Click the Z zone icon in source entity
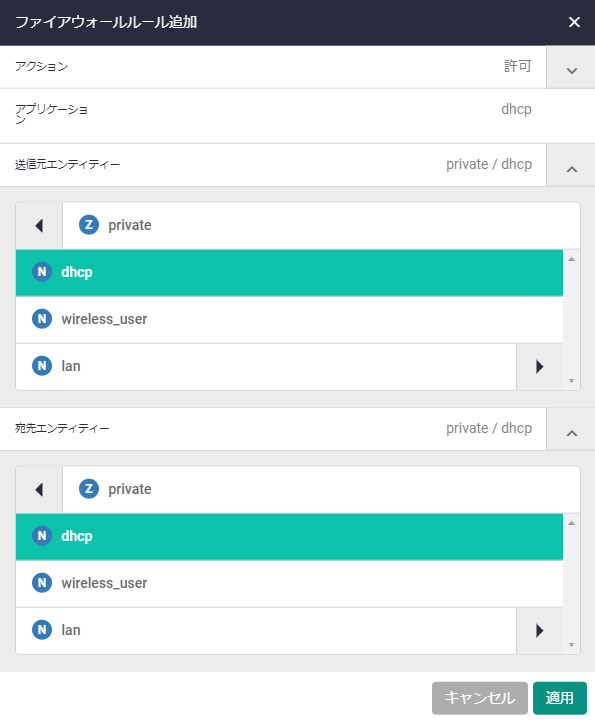 pyautogui.click(x=89, y=225)
